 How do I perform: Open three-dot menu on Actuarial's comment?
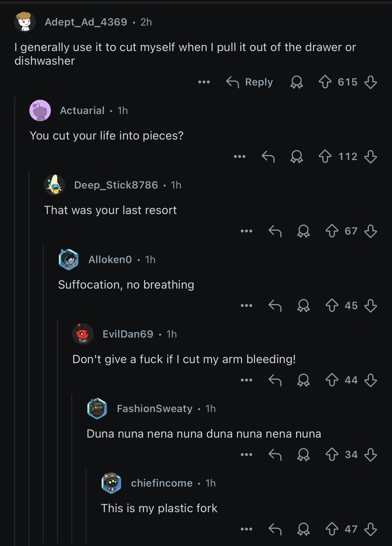[x=240, y=156]
